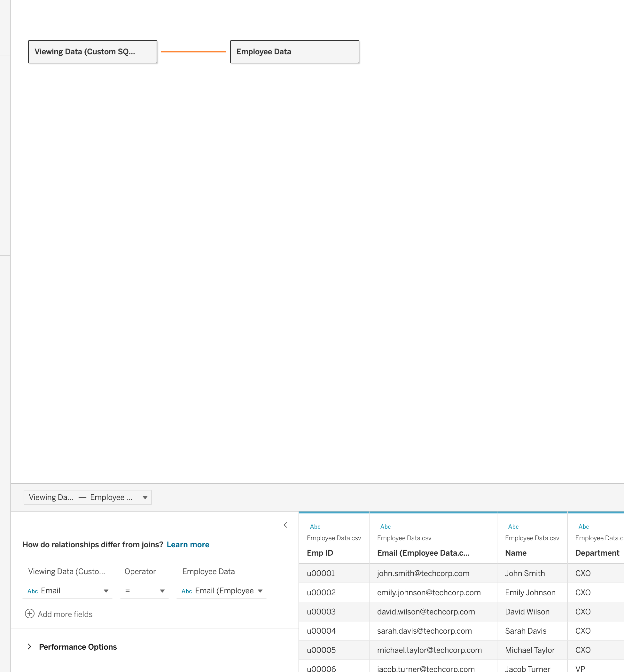
Task: Collapse the relationship editor with the chevron icon
Action: pos(285,525)
